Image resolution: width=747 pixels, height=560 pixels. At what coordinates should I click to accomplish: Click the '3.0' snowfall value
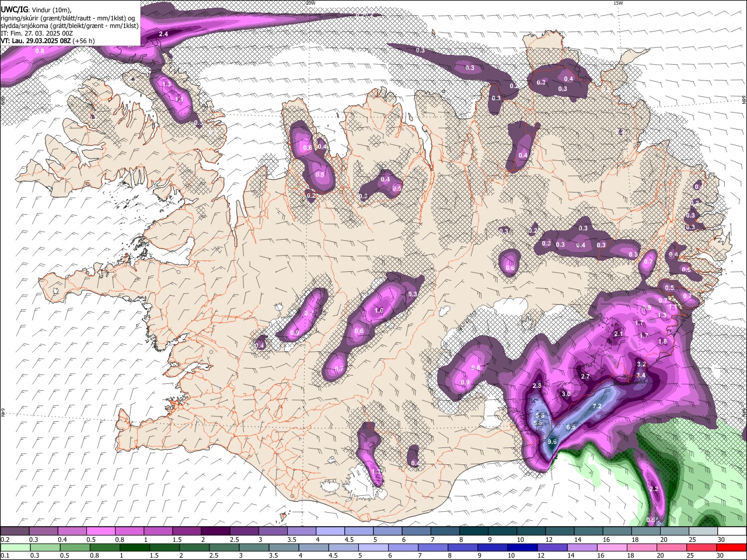coord(566,394)
